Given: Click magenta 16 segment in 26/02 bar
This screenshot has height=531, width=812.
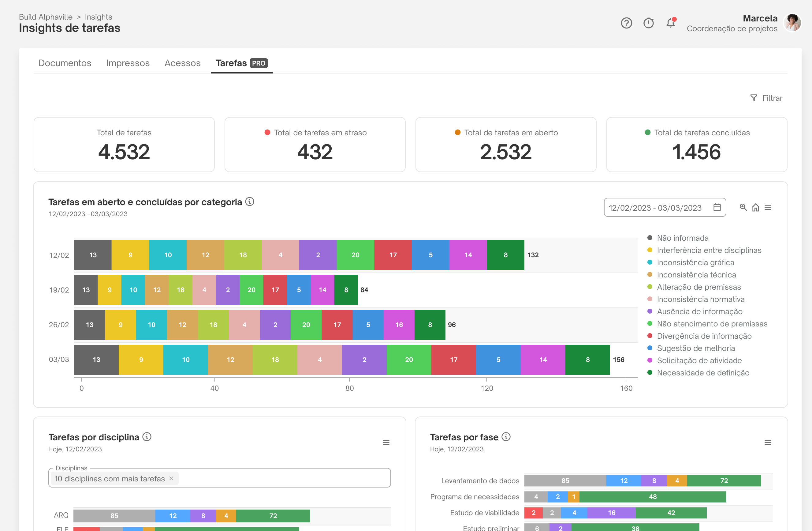Looking at the screenshot, I should (399, 325).
